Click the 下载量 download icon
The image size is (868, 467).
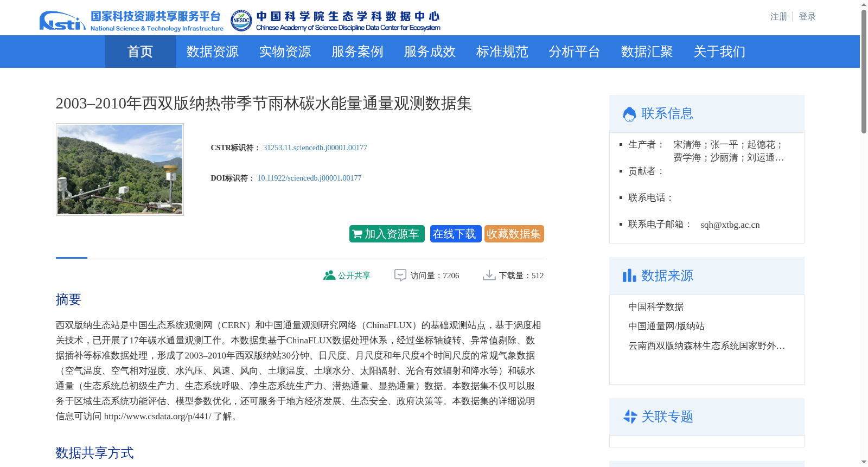point(489,276)
